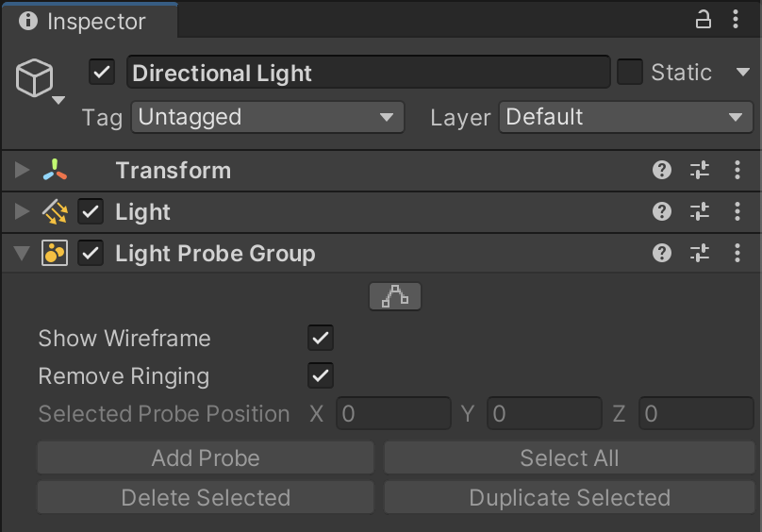Enable the Static checkbox
The width and height of the screenshot is (762, 532).
pos(629,73)
